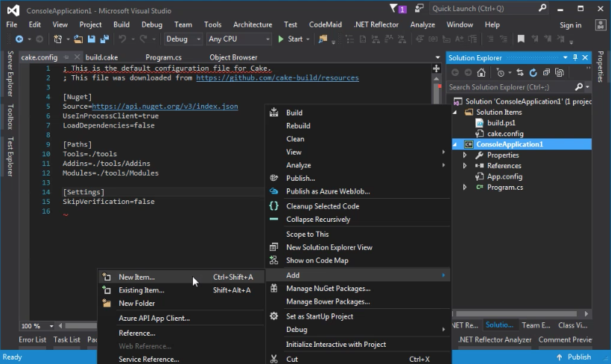Open the Error List bottom tab
The image size is (611, 364).
(32, 339)
